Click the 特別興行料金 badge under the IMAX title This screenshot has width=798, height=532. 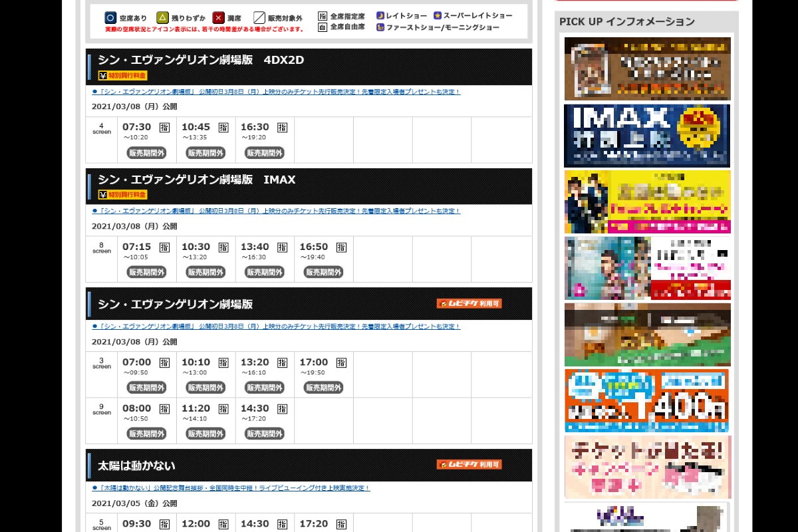[x=122, y=195]
